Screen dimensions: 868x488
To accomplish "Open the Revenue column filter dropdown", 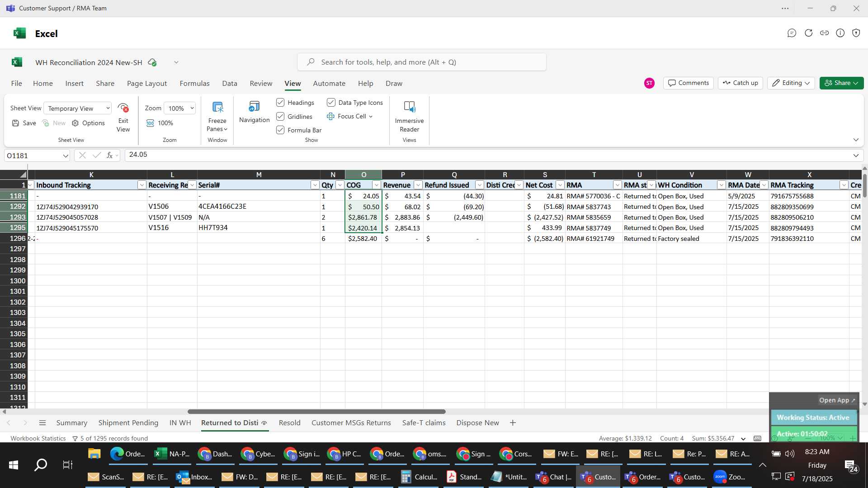I will click(418, 185).
